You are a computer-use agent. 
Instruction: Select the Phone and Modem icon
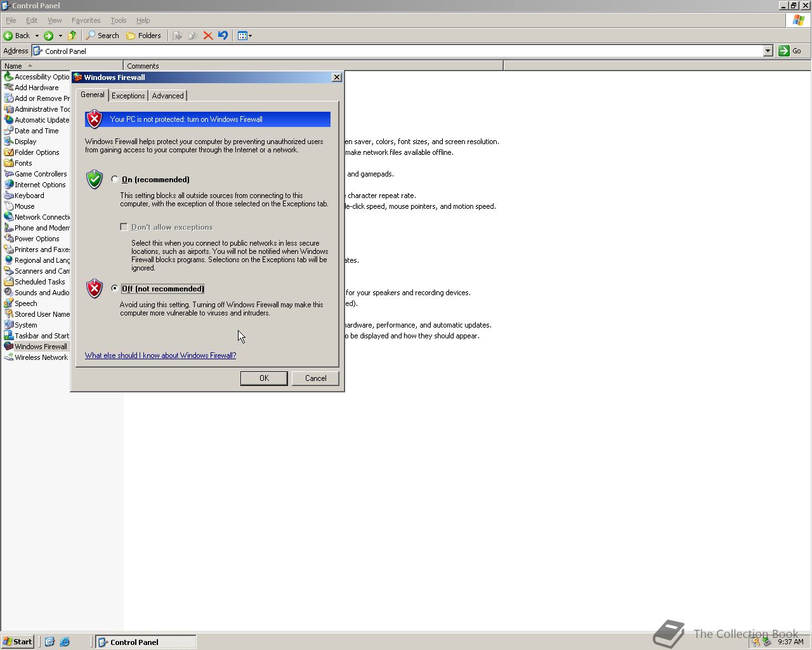tap(9, 228)
